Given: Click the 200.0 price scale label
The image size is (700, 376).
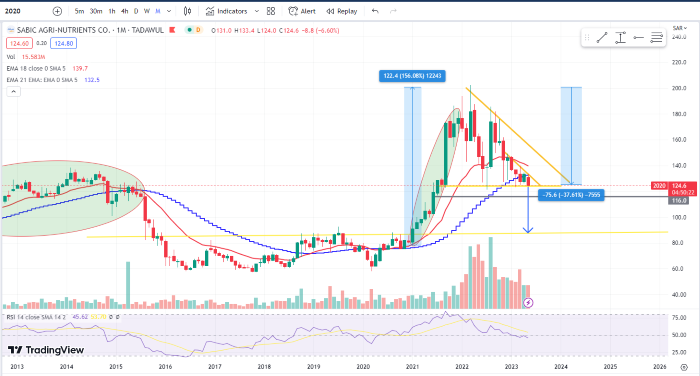Looking at the screenshot, I should (679, 88).
